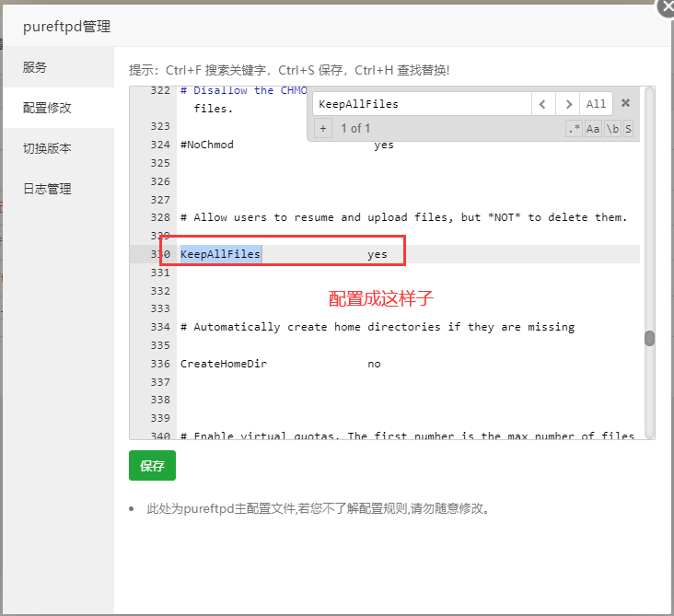Click the 'files.' continuation text

tap(214, 109)
